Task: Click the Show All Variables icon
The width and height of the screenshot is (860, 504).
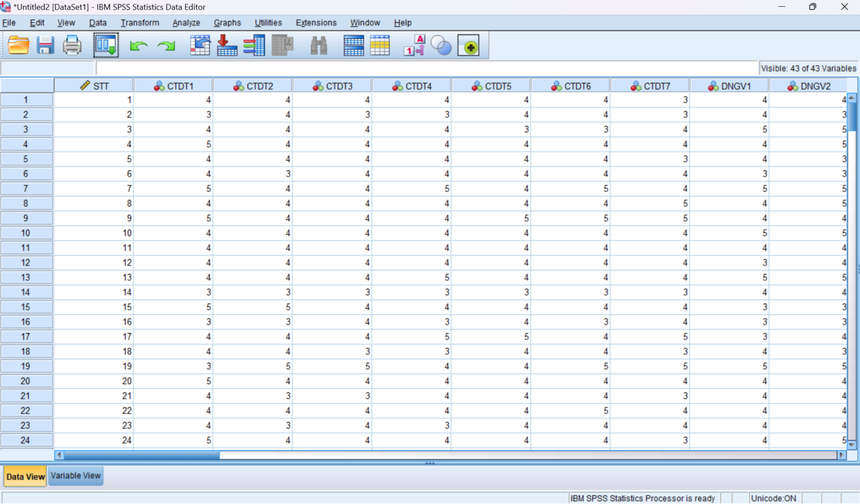Action: coord(469,45)
